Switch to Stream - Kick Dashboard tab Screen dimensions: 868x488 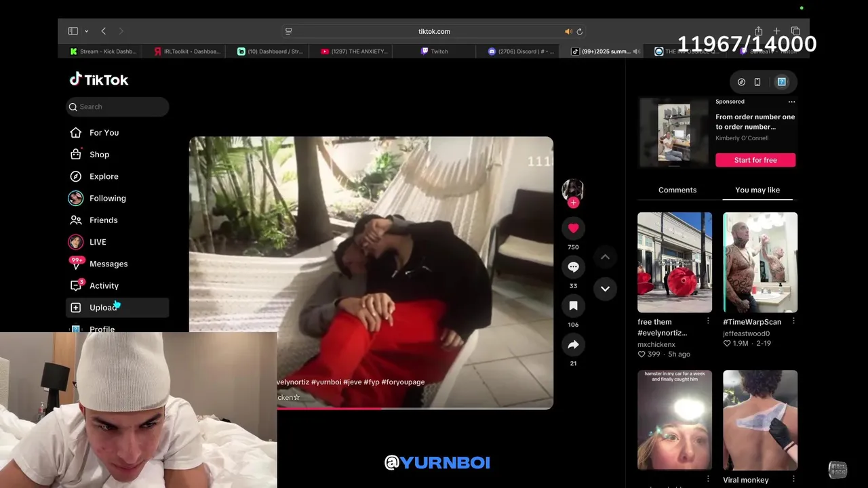104,52
